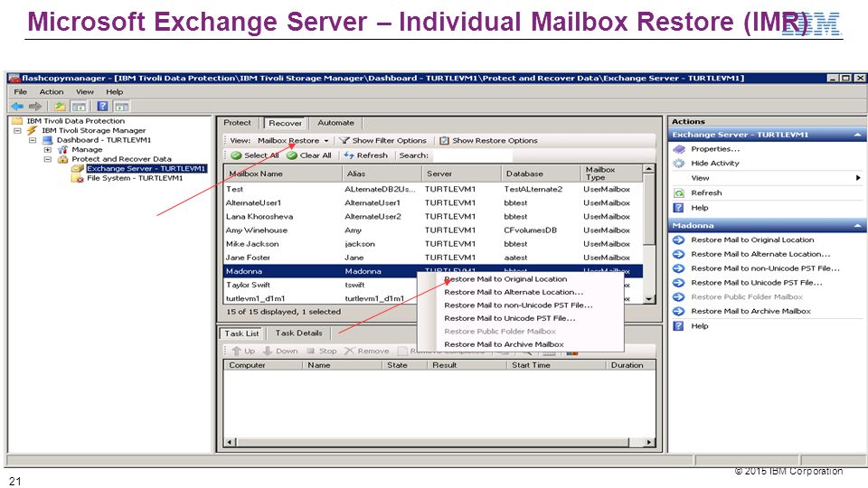The width and height of the screenshot is (868, 488).
Task: Click Properties... link in Actions pane
Action: point(715,149)
